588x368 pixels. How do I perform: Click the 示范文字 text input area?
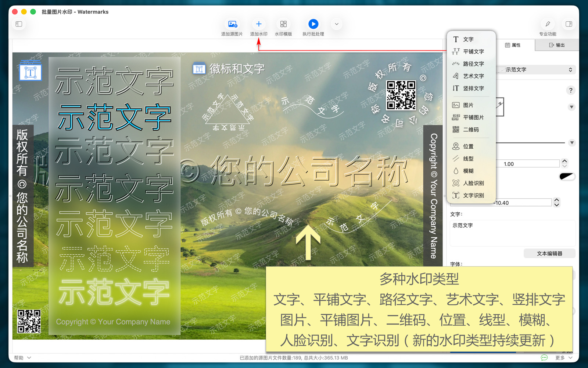(x=512, y=233)
